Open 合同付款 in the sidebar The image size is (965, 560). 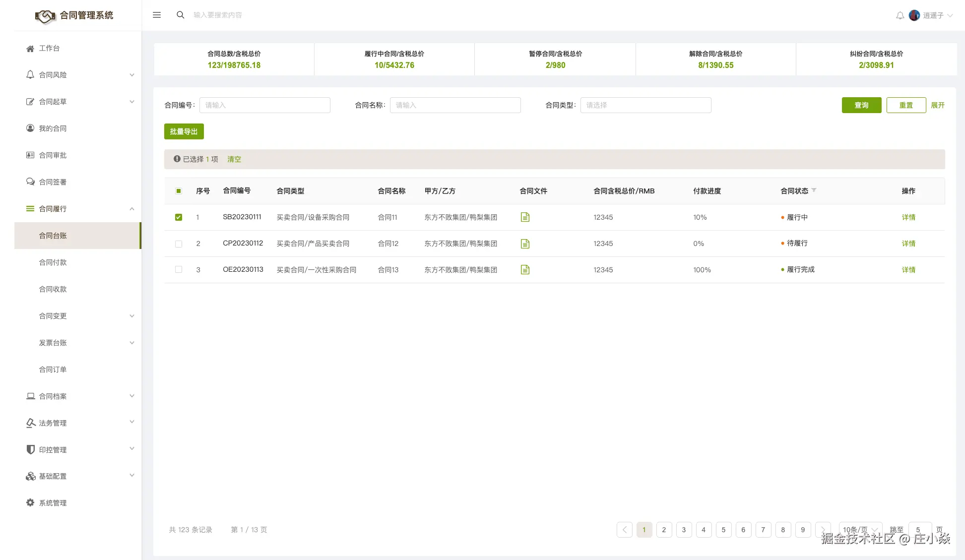click(53, 262)
